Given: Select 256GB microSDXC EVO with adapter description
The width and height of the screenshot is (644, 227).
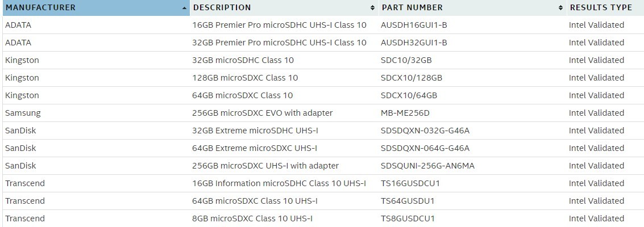Looking at the screenshot, I should pyautogui.click(x=263, y=113).
